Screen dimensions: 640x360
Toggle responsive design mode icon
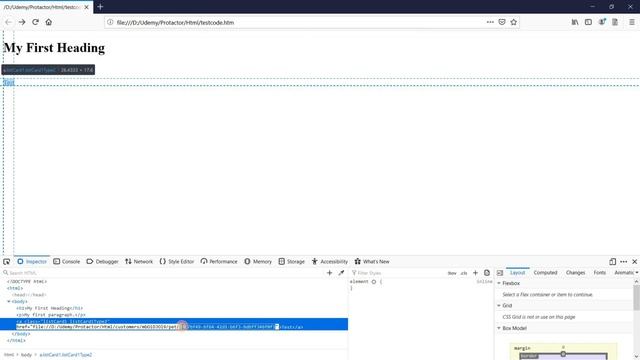[x=613, y=262]
